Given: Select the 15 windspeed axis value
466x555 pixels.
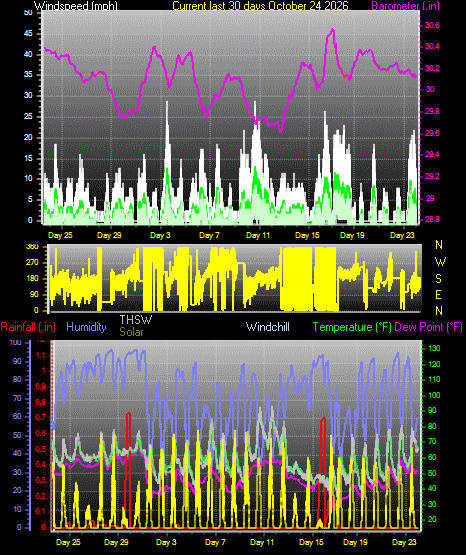Looking at the screenshot, I should coord(28,158).
